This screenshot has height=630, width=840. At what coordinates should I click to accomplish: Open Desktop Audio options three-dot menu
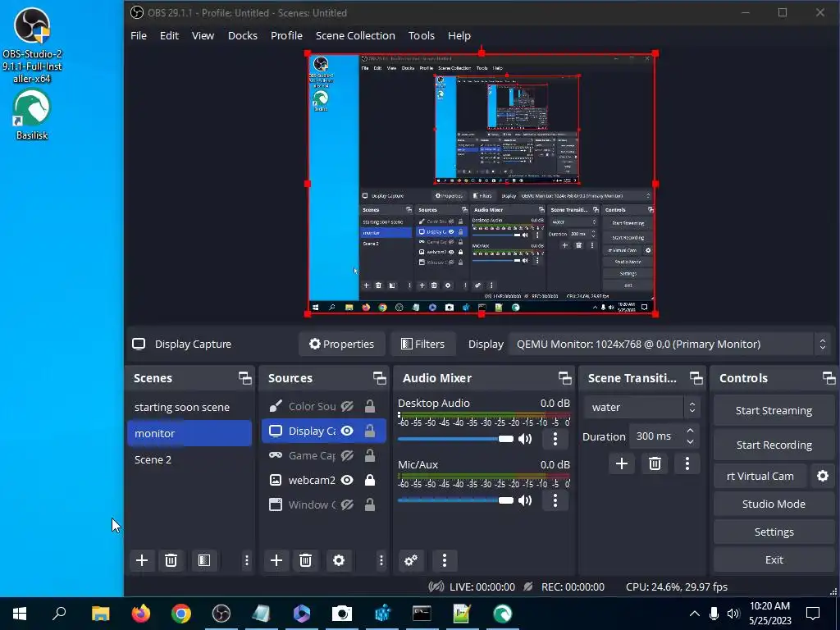pos(555,439)
